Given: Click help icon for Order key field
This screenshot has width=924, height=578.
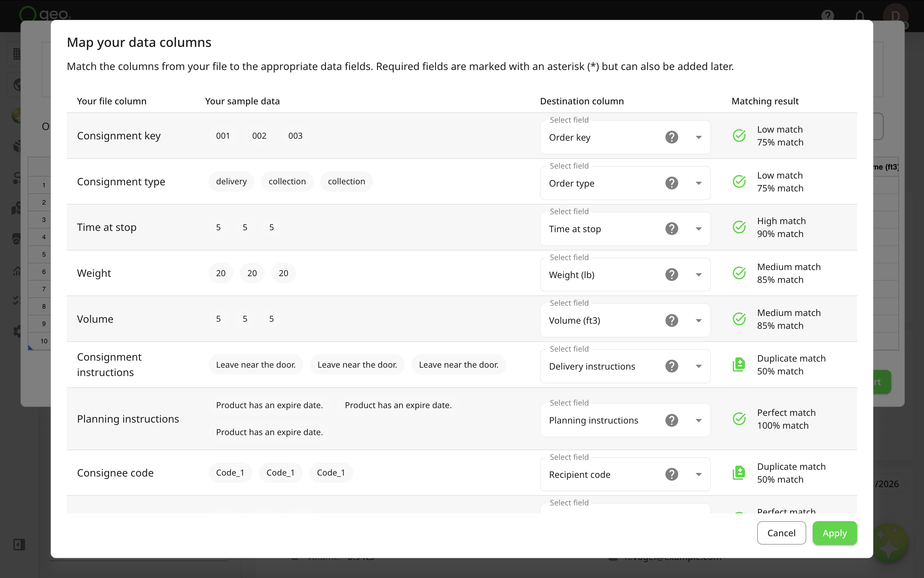Looking at the screenshot, I should tap(672, 137).
